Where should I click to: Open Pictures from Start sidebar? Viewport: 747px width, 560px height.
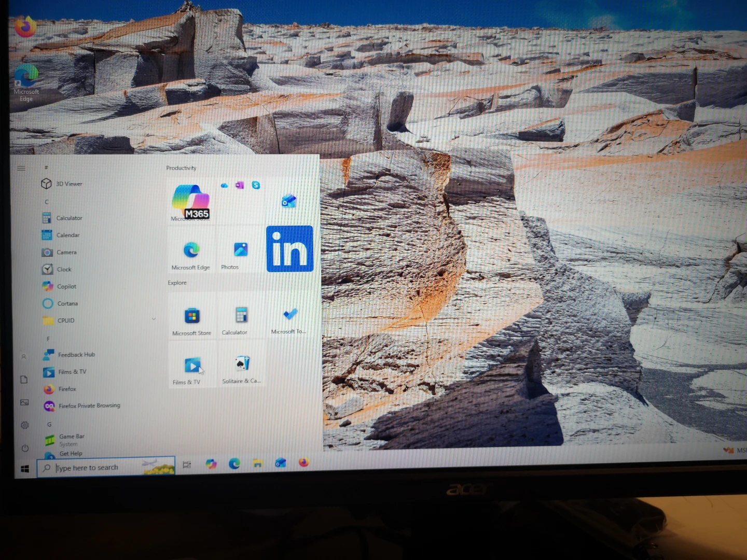click(24, 402)
